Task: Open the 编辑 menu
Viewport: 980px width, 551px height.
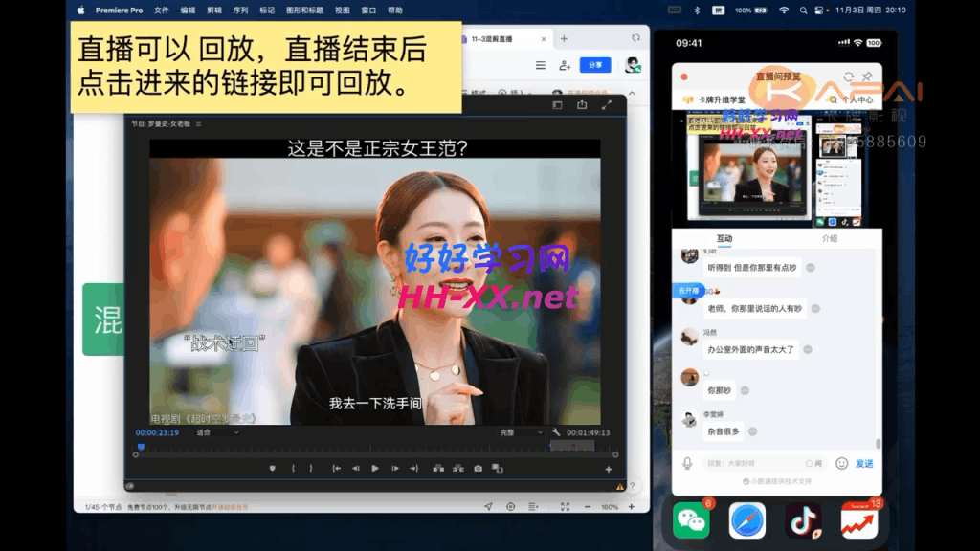Action: pyautogui.click(x=188, y=11)
